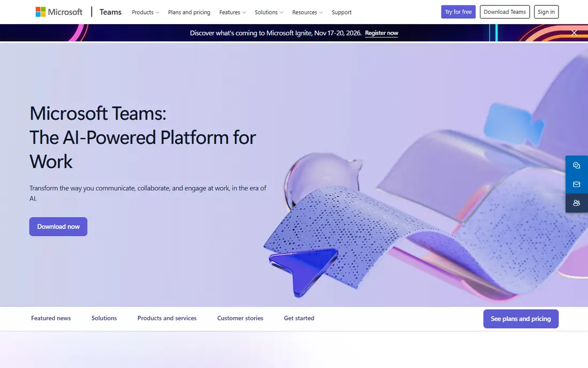The height and width of the screenshot is (368, 588).
Task: Open Plans and pricing page
Action: click(189, 12)
